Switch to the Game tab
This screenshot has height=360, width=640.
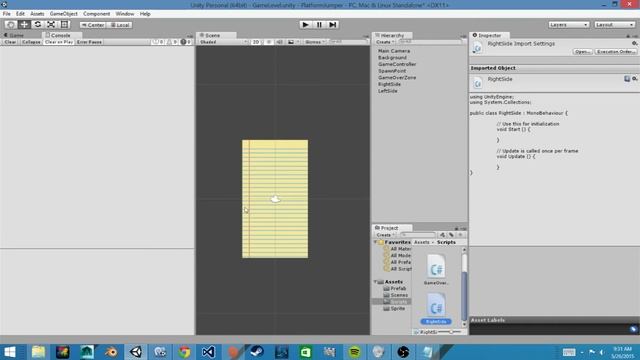15,36
